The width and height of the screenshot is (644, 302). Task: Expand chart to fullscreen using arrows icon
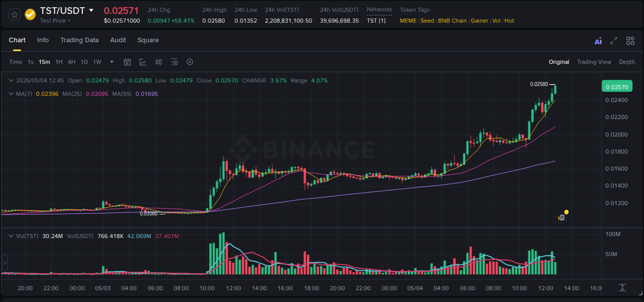click(614, 41)
